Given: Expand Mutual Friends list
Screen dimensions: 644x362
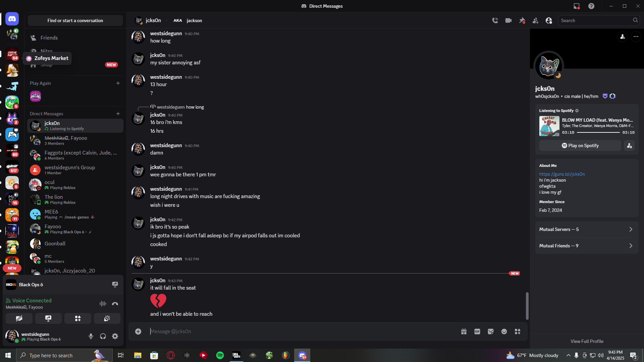Looking at the screenshot, I should pyautogui.click(x=587, y=246).
